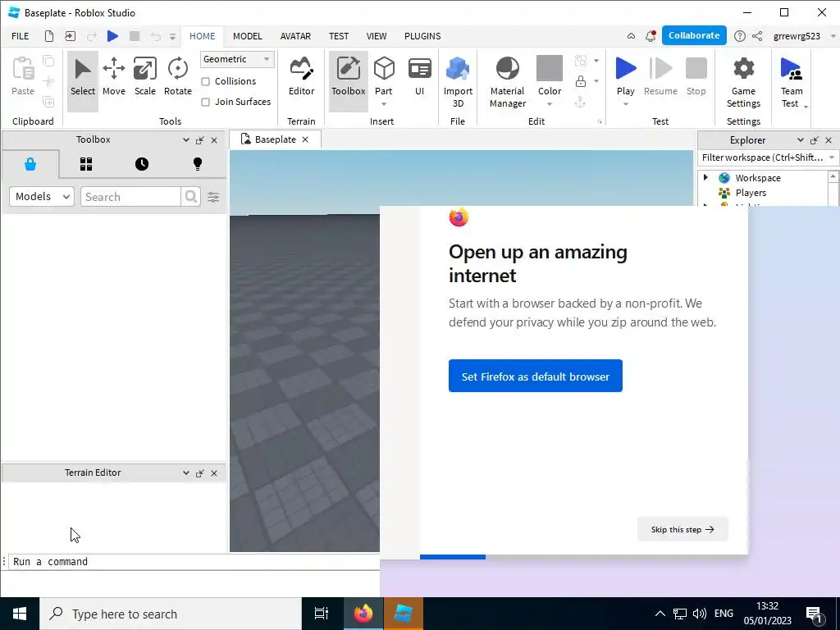Open Toolbox Marketplace bag tab
Screen dimensions: 840x630
coord(30,164)
